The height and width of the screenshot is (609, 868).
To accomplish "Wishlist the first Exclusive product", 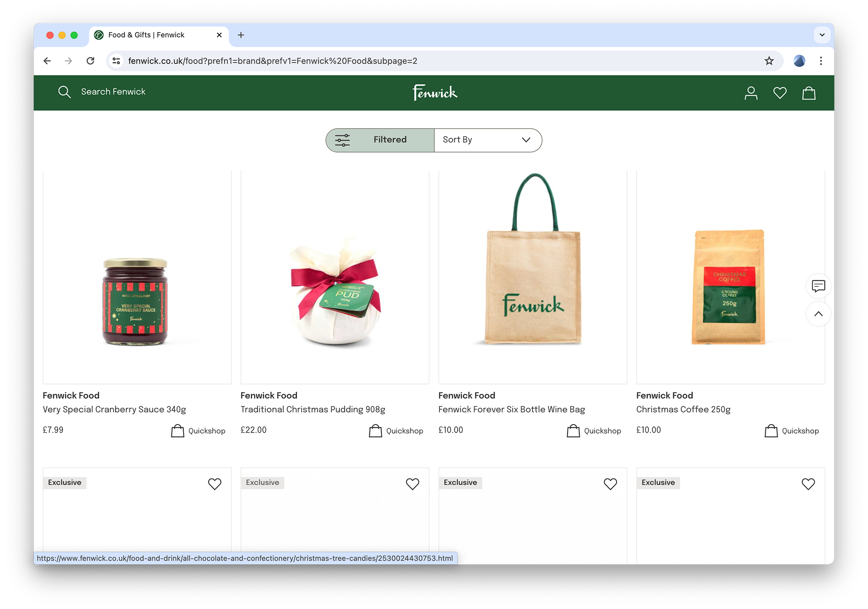I will pos(215,484).
